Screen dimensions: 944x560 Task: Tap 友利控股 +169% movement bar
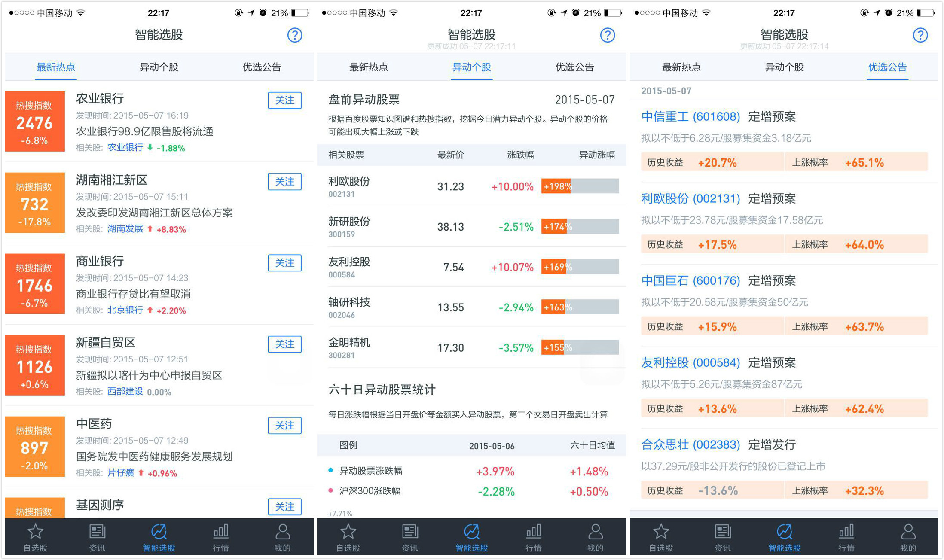click(x=580, y=267)
